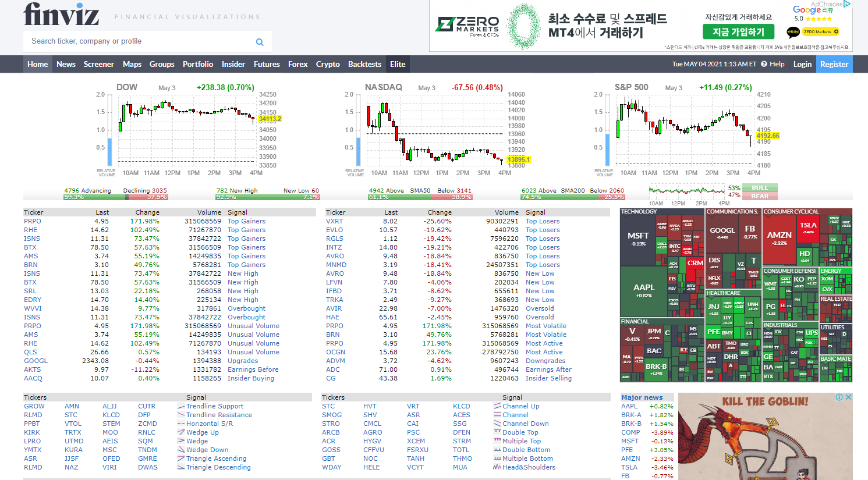Screen dimensions: 868x480
Task: Click the green signup button in banner ad
Action: [x=738, y=32]
